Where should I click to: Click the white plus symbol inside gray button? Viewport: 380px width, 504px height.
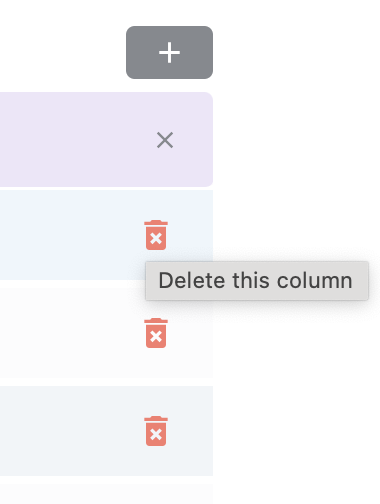(x=169, y=53)
